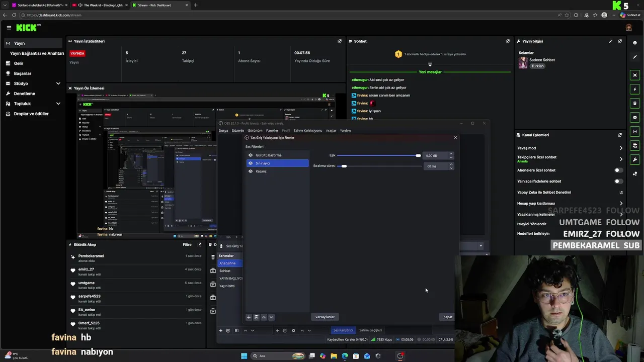The width and height of the screenshot is (644, 362).
Task: Increase Eşik dB value stepper
Action: click(x=451, y=153)
